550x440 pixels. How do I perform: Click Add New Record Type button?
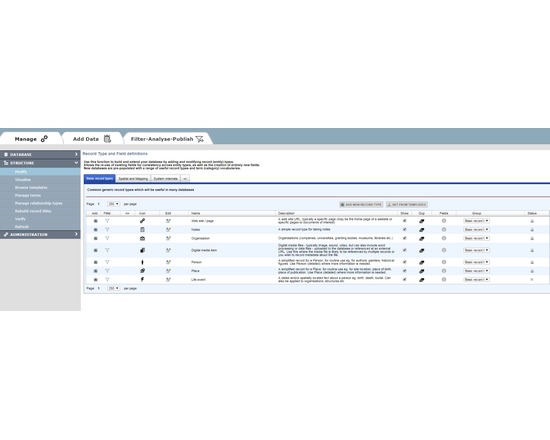361,205
